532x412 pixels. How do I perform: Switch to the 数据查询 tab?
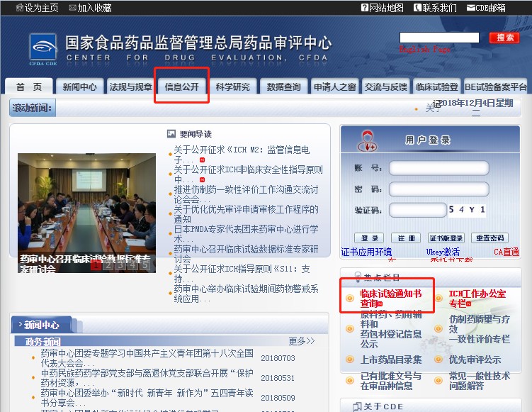coord(284,87)
